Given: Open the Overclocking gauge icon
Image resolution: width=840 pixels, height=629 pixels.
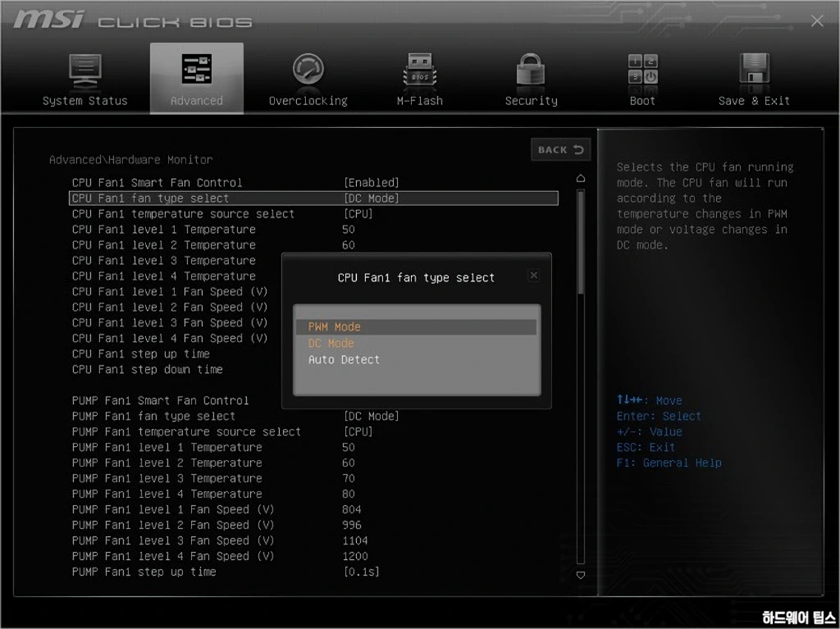Looking at the screenshot, I should point(308,70).
